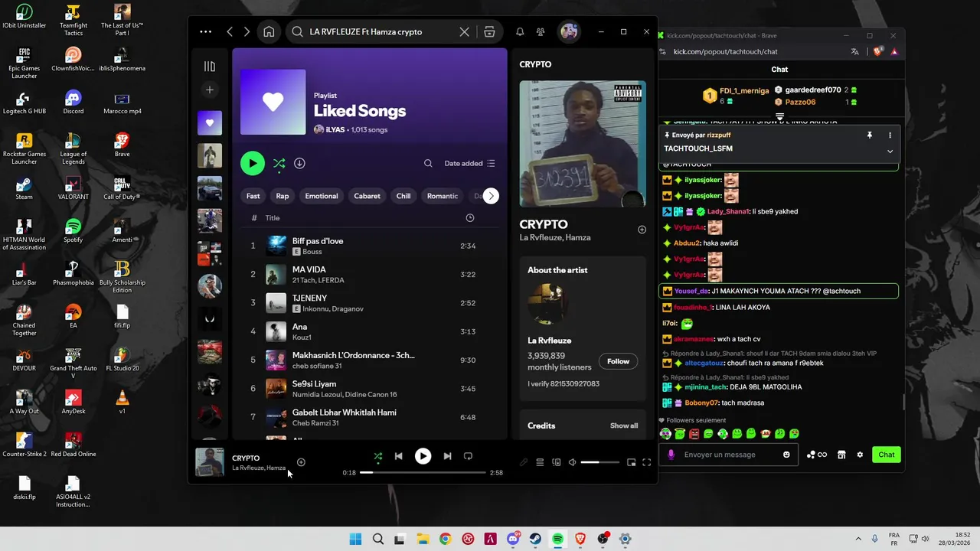Screen dimensions: 980x551
Task: Open Connect to a device
Action: (x=557, y=462)
